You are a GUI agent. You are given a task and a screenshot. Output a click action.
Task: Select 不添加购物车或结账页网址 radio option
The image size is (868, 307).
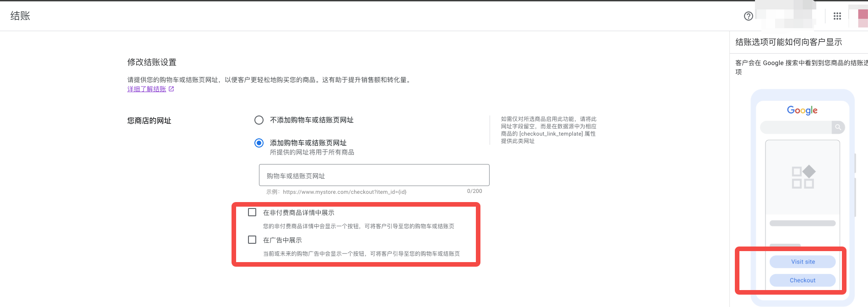click(x=259, y=120)
